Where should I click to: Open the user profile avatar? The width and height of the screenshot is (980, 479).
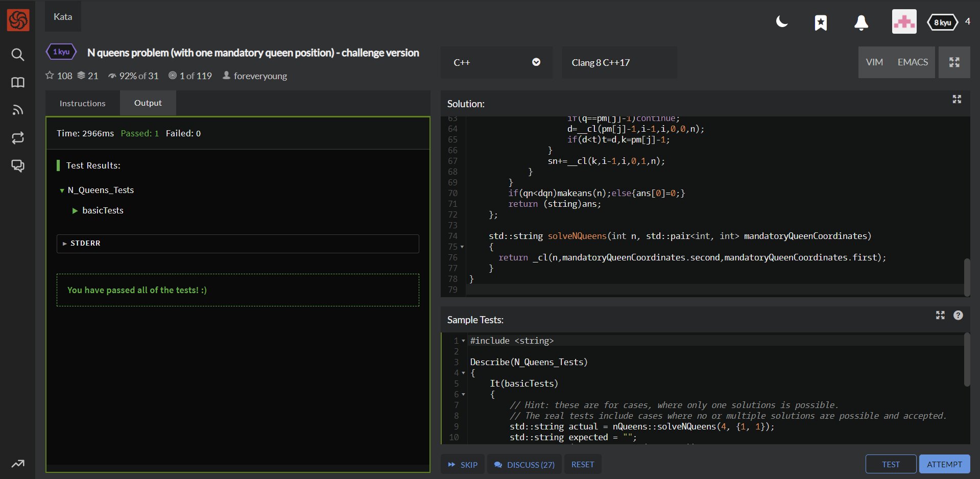(904, 22)
